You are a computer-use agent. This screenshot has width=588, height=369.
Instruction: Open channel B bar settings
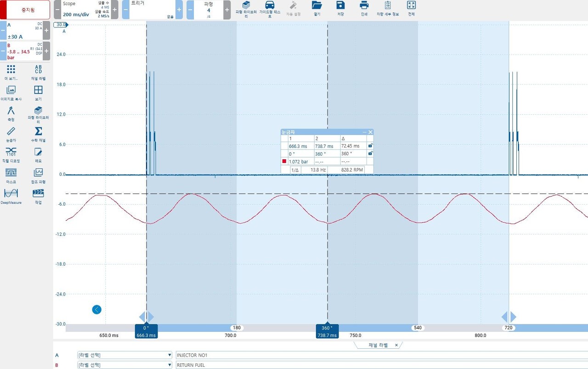click(x=24, y=51)
